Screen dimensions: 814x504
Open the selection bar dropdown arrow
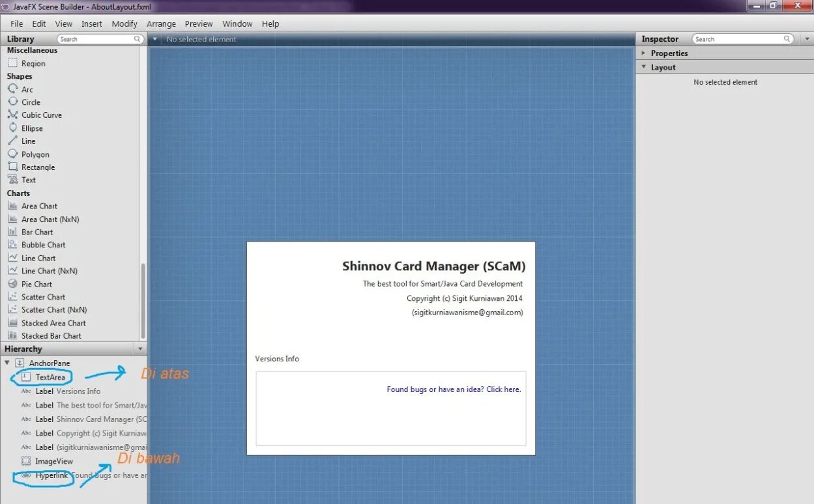point(154,39)
